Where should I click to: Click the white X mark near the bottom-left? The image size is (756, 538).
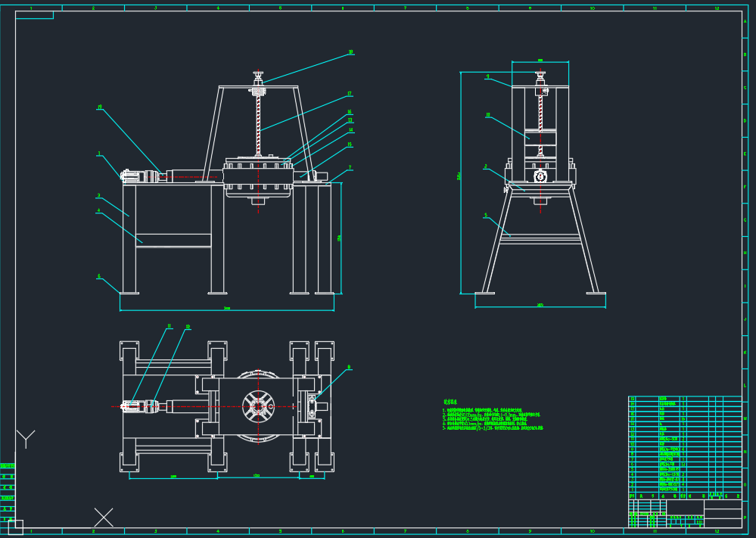103,518
